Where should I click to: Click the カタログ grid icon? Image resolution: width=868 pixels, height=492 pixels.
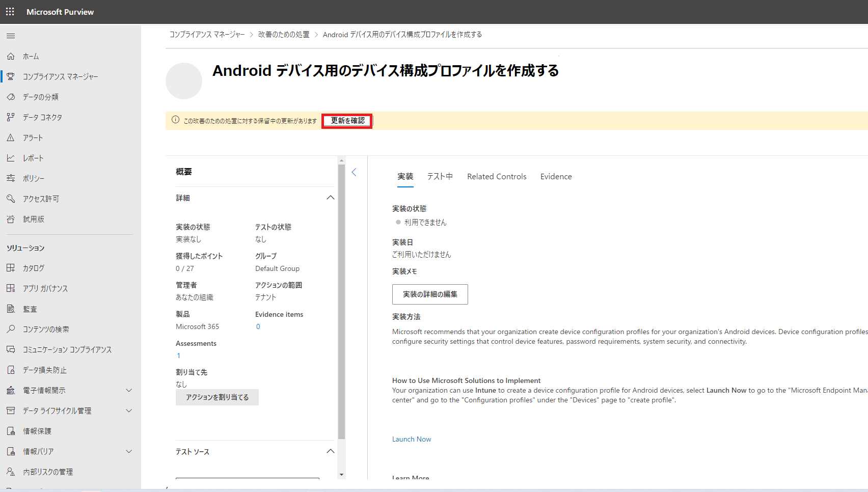[x=11, y=268]
